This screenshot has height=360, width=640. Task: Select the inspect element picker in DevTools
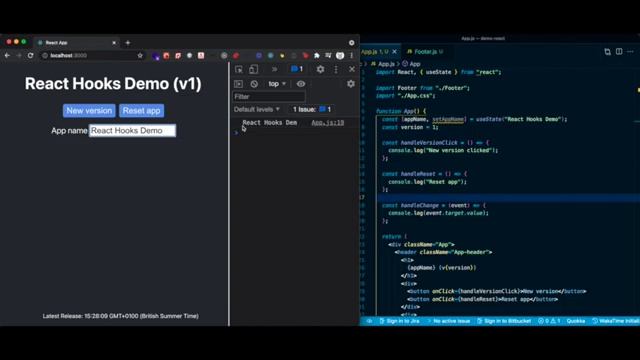(x=239, y=69)
